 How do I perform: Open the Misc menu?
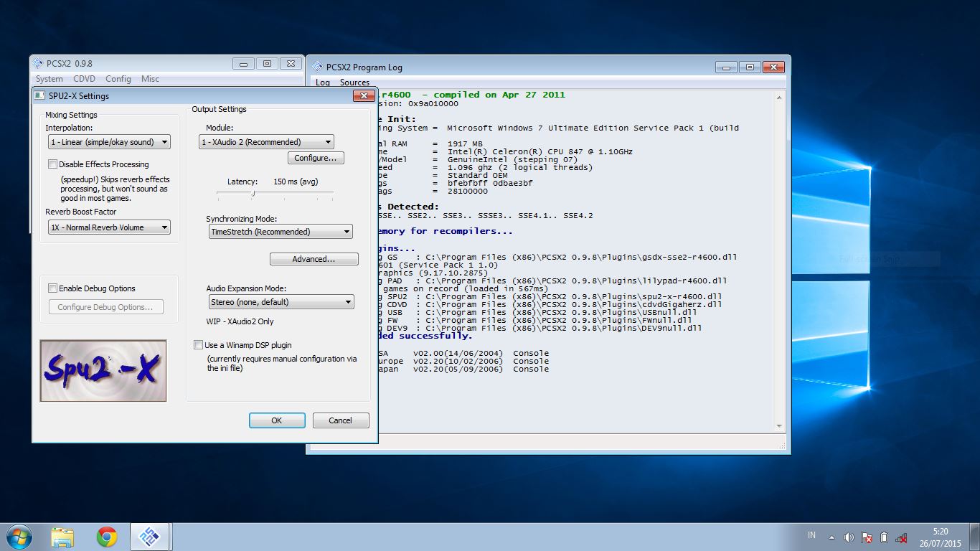pyautogui.click(x=150, y=79)
